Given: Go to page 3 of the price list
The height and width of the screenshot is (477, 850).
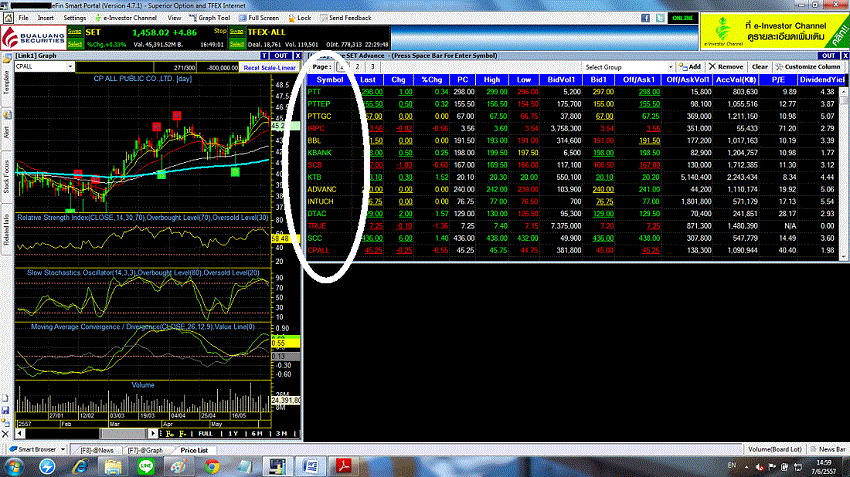Looking at the screenshot, I should coord(372,67).
